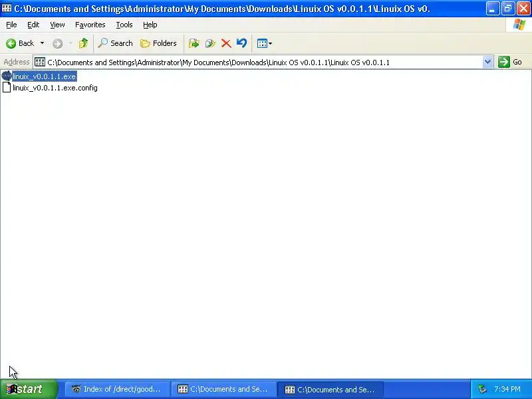Click the Copy To folder icon
The width and height of the screenshot is (532, 399).
(210, 43)
